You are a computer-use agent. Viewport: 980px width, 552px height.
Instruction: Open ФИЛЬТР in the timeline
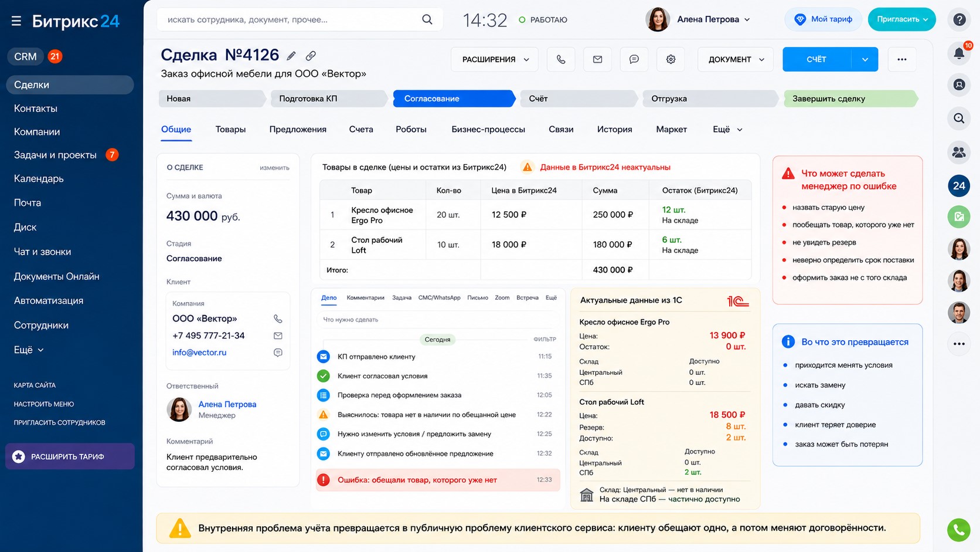(x=545, y=339)
